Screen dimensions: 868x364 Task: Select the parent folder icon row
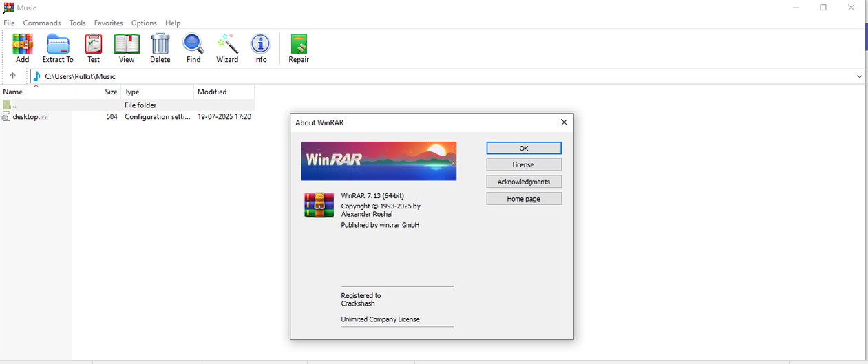pos(127,105)
